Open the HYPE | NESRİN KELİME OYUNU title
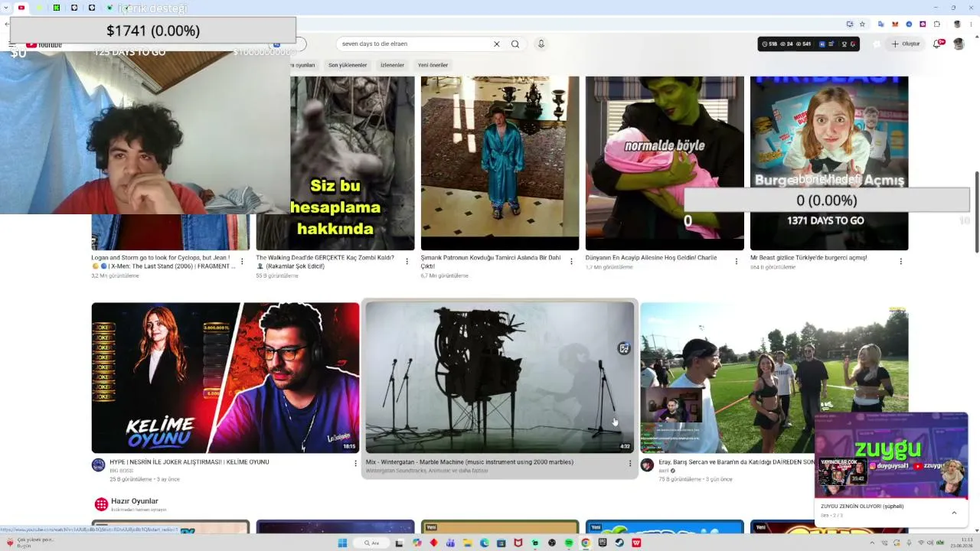This screenshot has height=551, width=980. pyautogui.click(x=189, y=462)
